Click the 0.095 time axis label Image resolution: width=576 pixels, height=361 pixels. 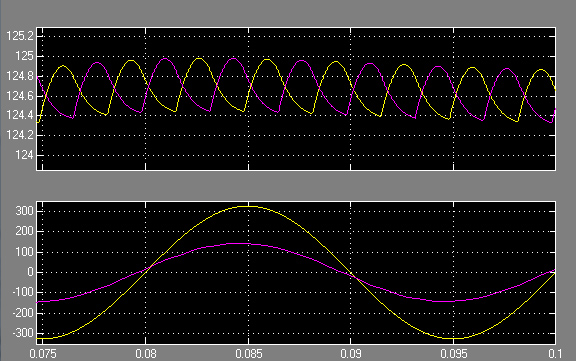point(454,354)
